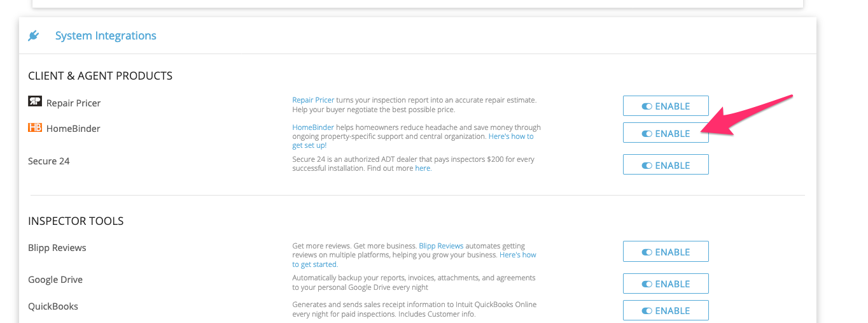Click the Google Drive tool name

click(x=55, y=280)
